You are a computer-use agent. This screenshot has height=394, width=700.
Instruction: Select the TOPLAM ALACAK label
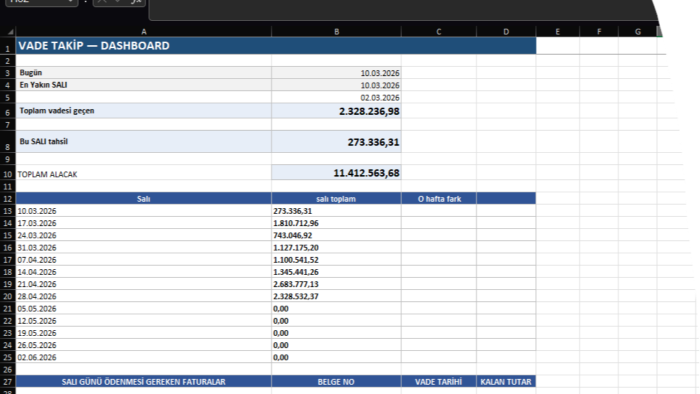point(144,173)
